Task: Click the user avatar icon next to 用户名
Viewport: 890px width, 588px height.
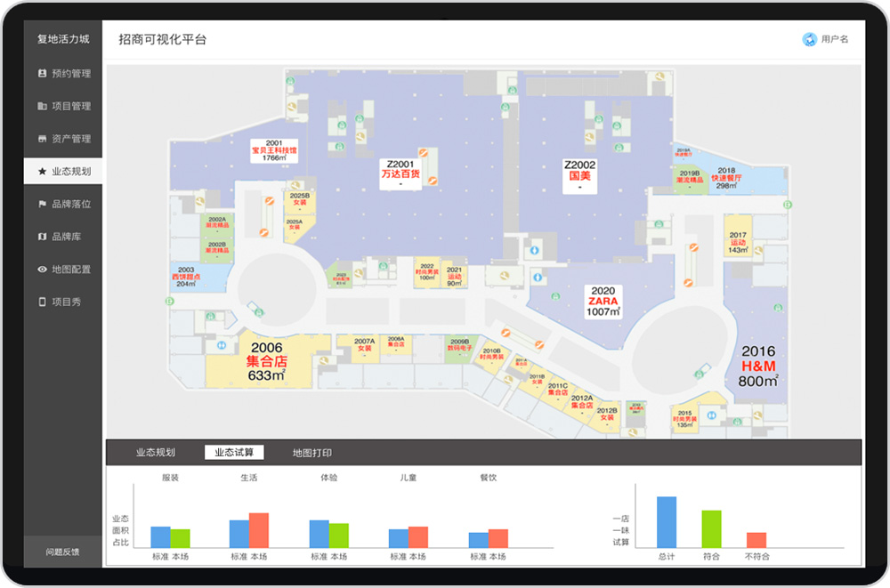Action: (x=809, y=39)
